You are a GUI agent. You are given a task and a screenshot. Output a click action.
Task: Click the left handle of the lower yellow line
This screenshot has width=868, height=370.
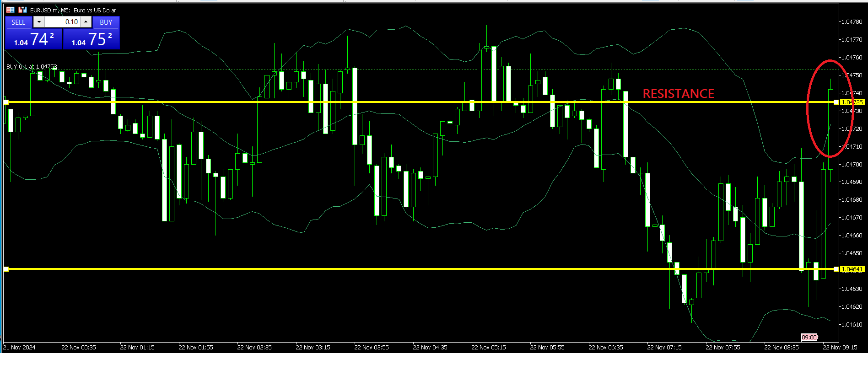[x=6, y=269]
